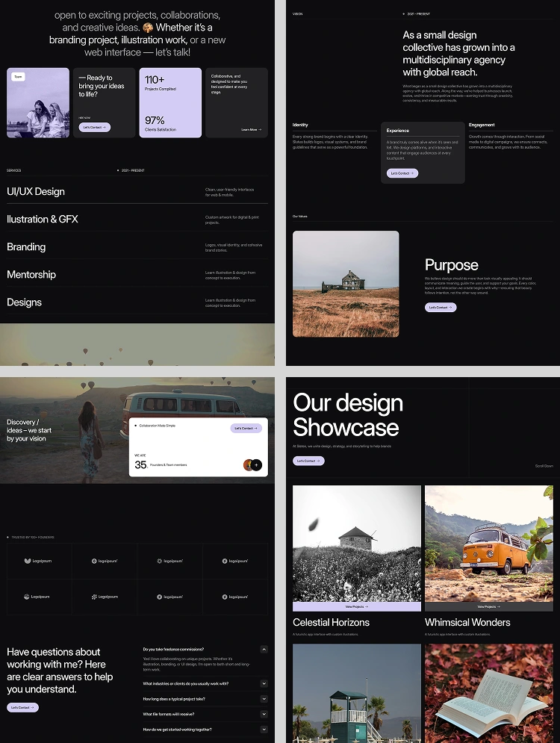Click the 'Our Values' label

pos(300,217)
